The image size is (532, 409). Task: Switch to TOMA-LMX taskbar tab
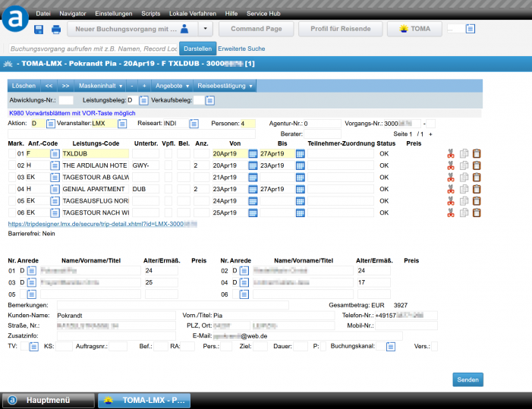click(x=144, y=400)
